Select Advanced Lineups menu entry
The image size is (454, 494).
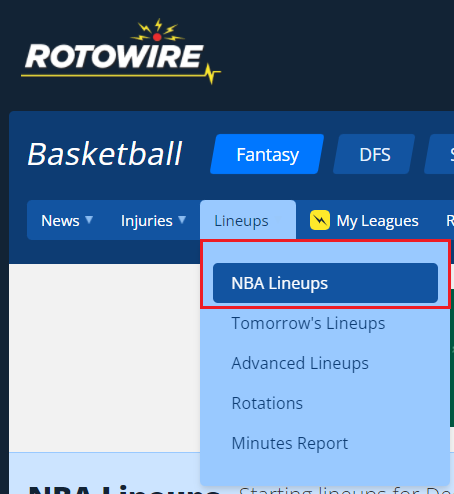pos(300,363)
